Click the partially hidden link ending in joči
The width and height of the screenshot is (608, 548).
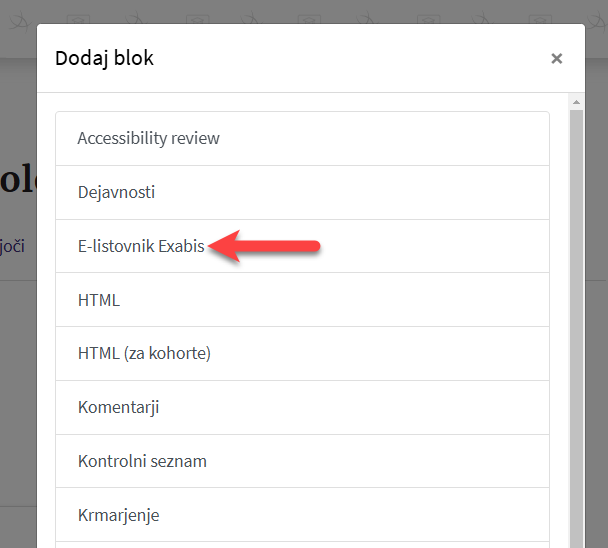click(12, 246)
